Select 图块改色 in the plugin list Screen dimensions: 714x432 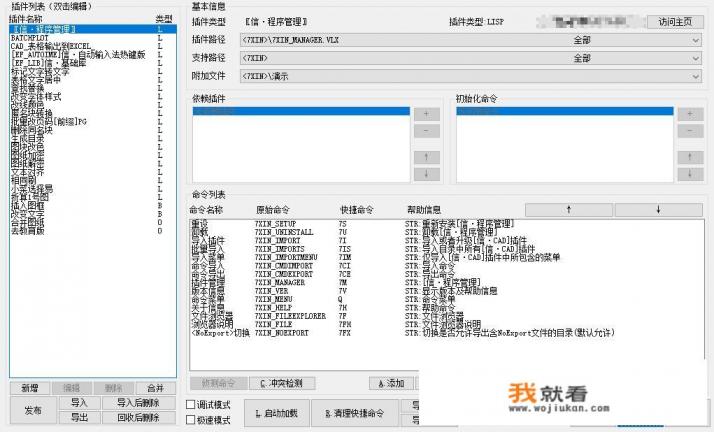pyautogui.click(x=93, y=147)
